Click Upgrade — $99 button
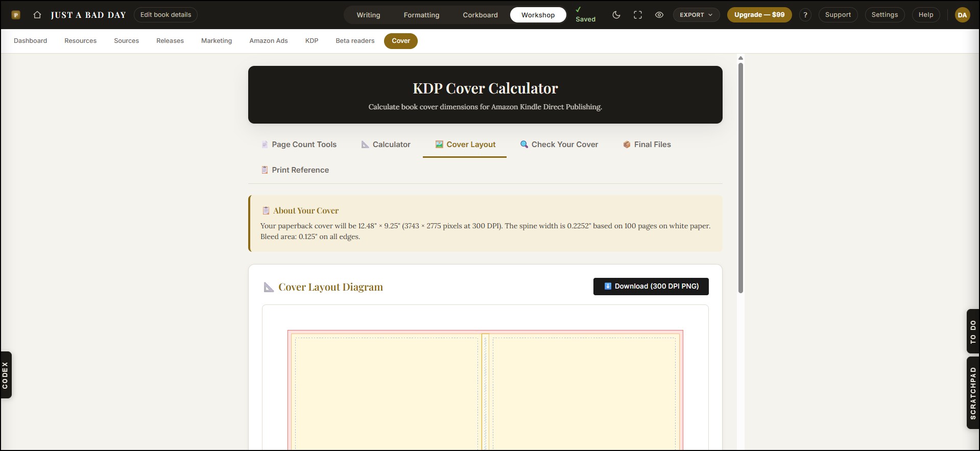 coord(759,15)
